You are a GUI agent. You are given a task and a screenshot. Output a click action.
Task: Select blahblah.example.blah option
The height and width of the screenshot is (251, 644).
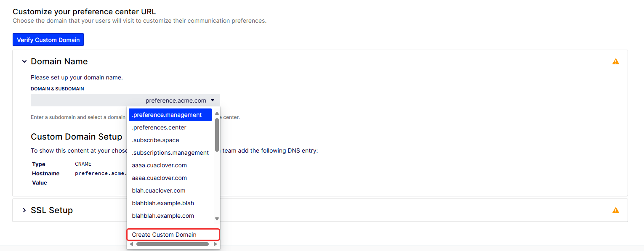point(170,203)
